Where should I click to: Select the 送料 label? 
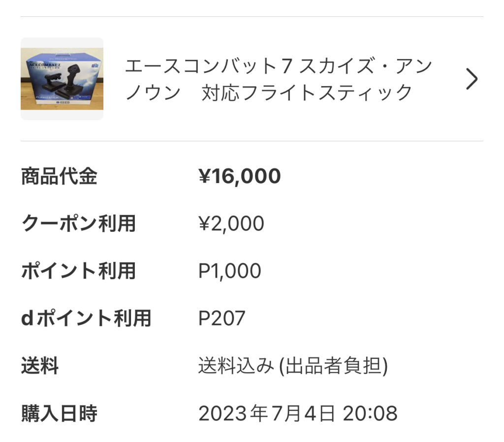tap(40, 366)
